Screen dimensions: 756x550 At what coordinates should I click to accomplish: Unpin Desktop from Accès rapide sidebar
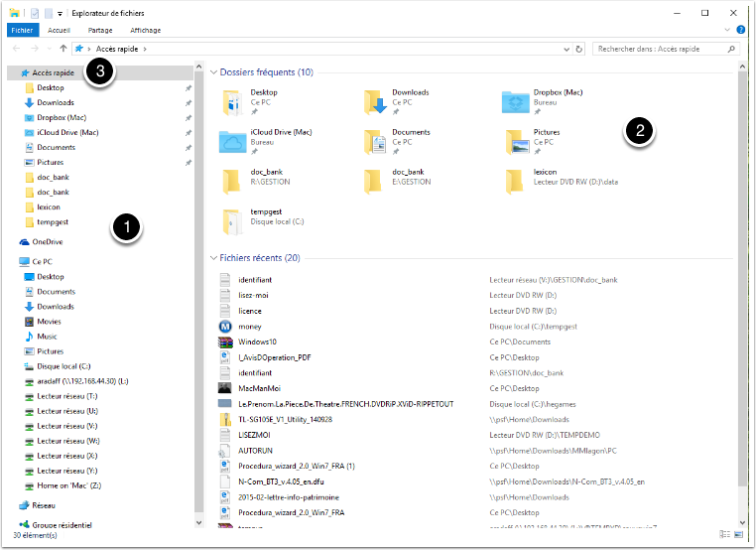[188, 88]
